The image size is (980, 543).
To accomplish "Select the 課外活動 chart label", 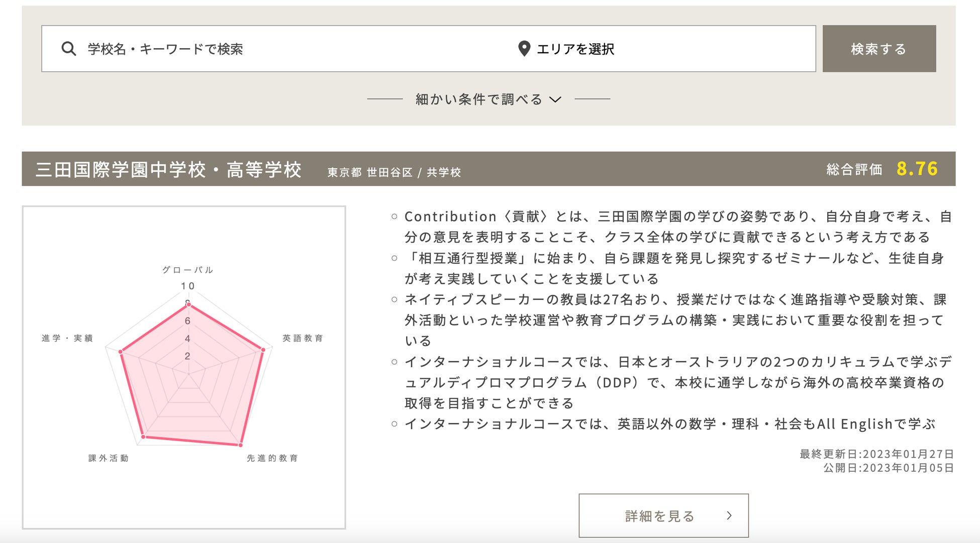I will coord(109,458).
